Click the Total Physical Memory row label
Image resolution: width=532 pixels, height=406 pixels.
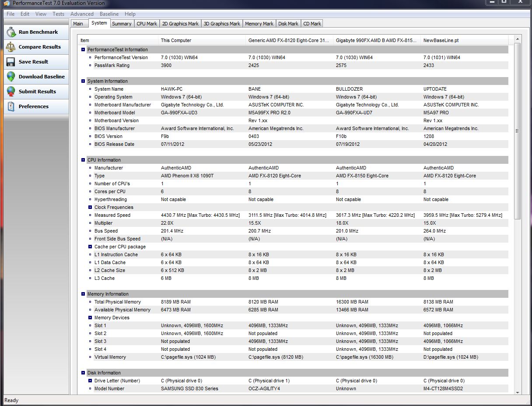point(118,302)
